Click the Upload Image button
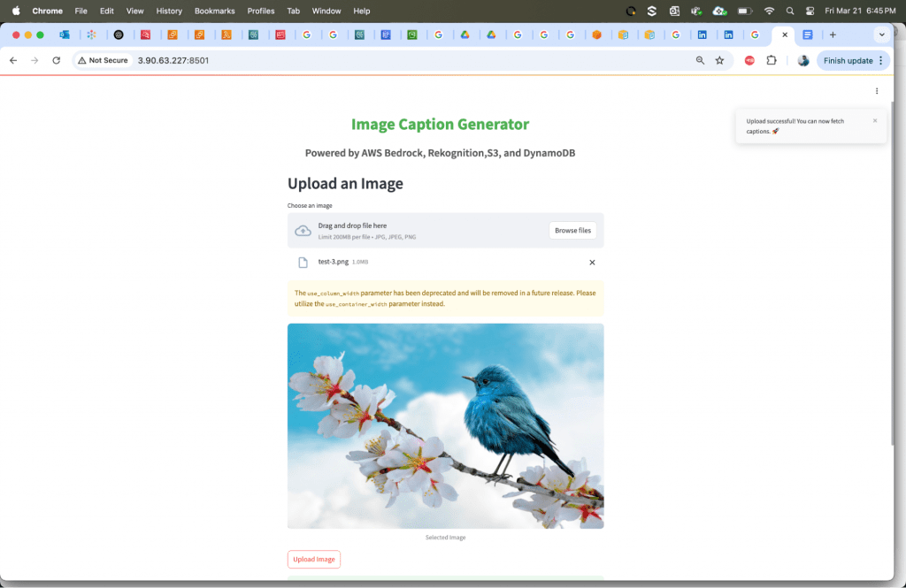 [x=313, y=559]
